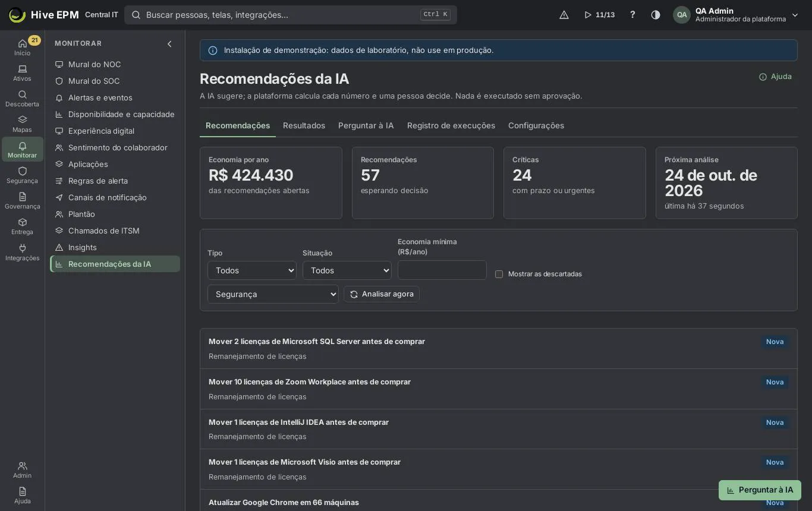Image resolution: width=812 pixels, height=511 pixels.
Task: Select Segurança shield icon in rail
Action: (x=22, y=175)
